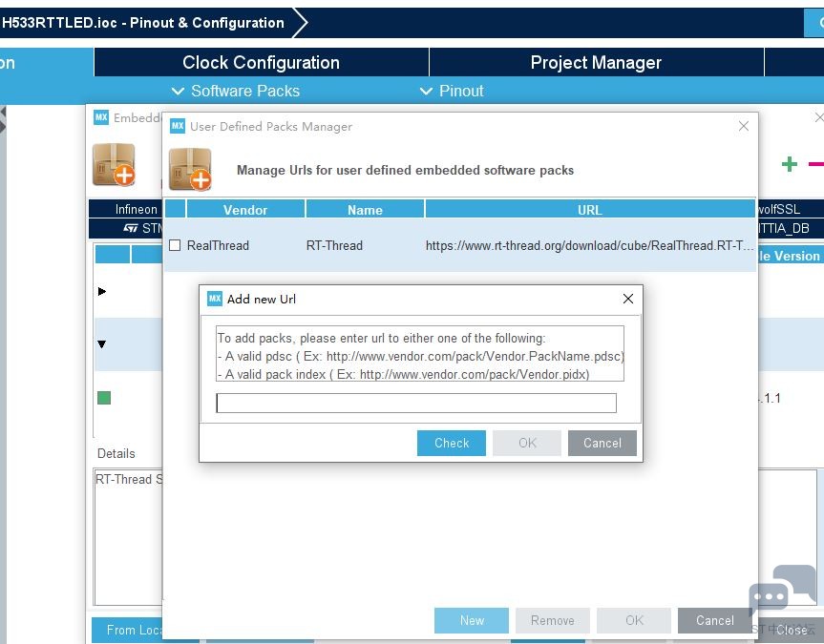Collapse the expanded tree row arrow

[102, 344]
